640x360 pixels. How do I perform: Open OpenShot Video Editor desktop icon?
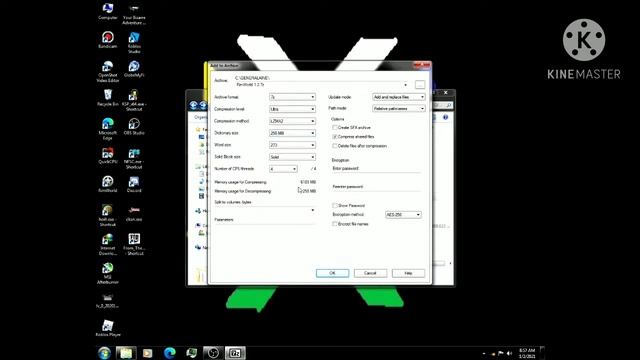(x=108, y=71)
